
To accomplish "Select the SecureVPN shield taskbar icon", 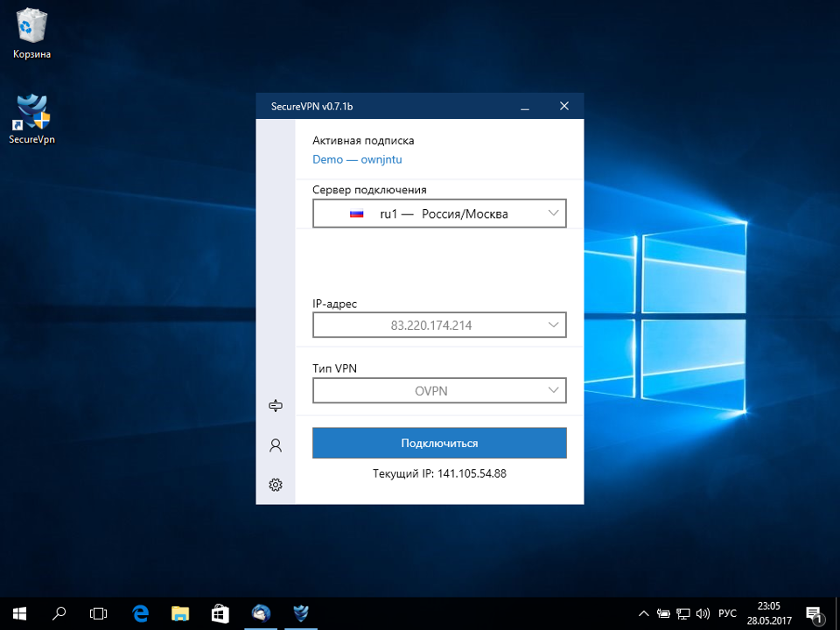I will [301, 613].
